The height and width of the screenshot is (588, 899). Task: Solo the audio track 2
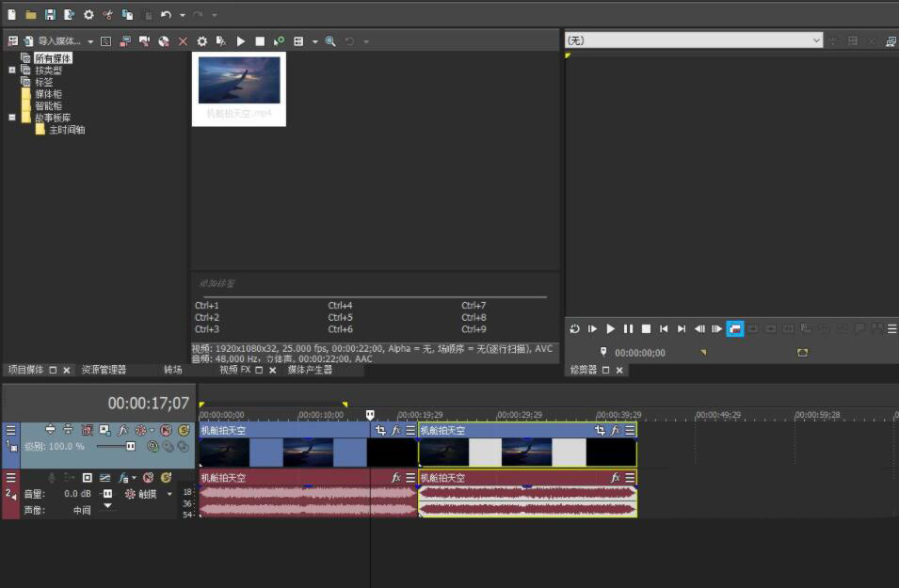click(164, 478)
